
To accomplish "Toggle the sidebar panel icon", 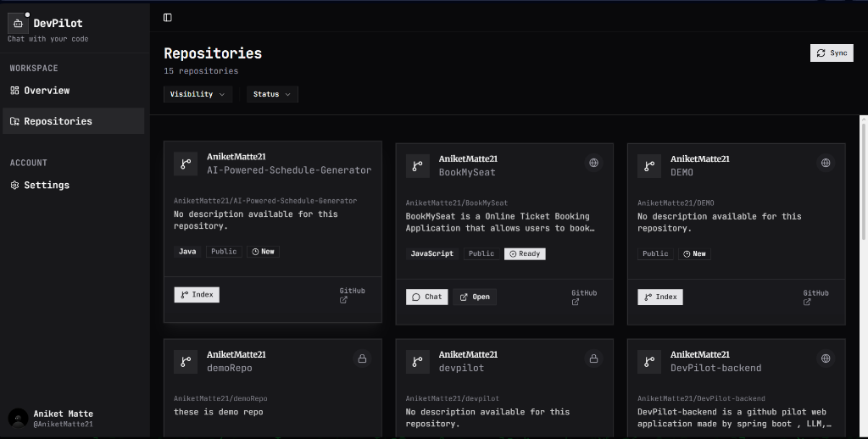I will (168, 18).
